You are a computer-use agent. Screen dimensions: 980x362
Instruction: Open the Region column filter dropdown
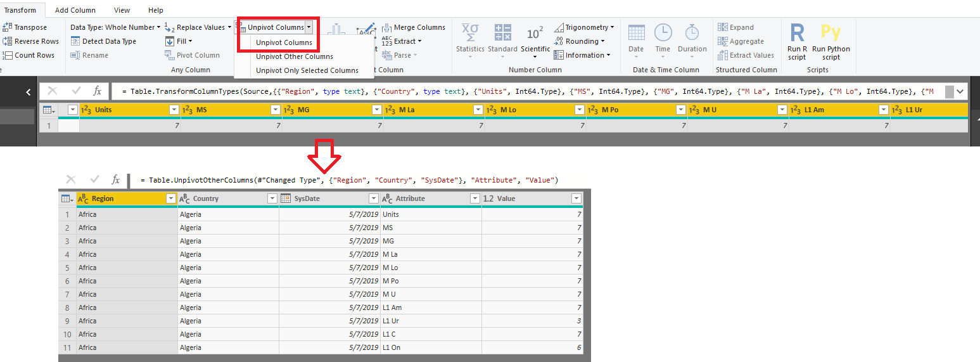170,198
